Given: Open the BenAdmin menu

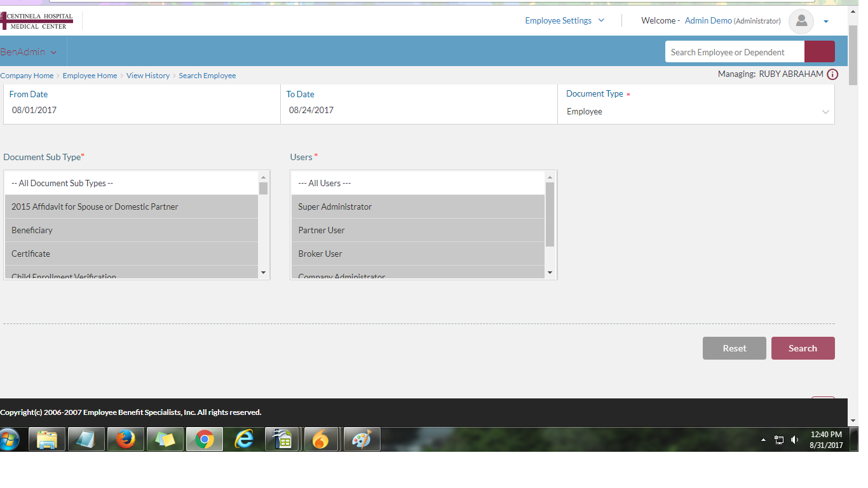Looking at the screenshot, I should [29, 52].
